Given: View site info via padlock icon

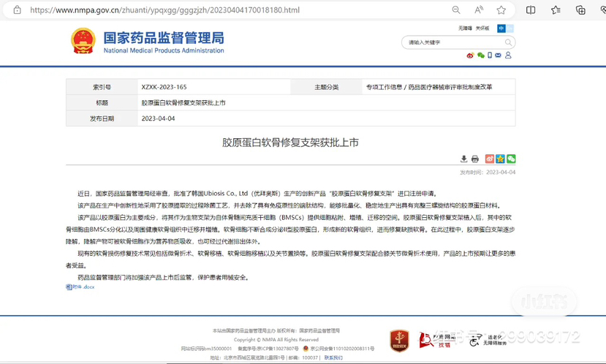Looking at the screenshot, I should [x=17, y=10].
